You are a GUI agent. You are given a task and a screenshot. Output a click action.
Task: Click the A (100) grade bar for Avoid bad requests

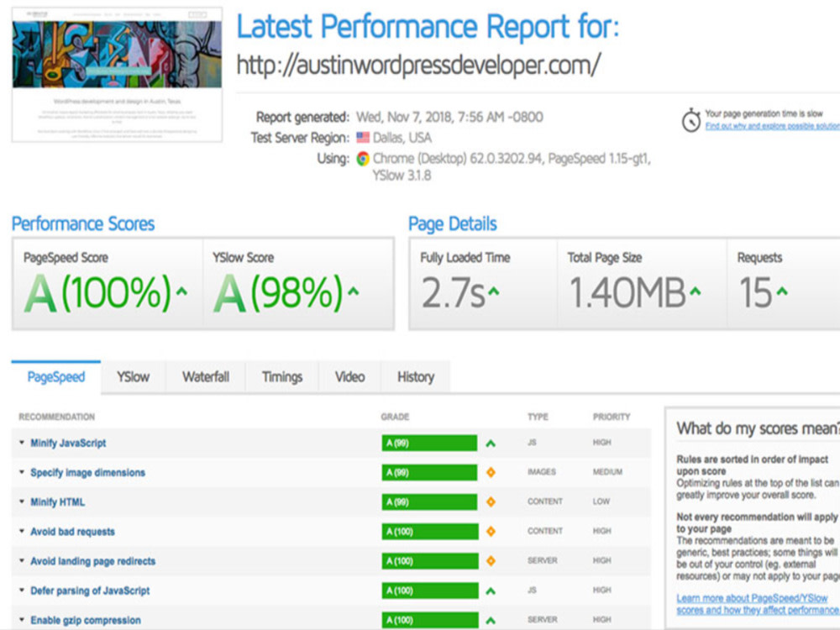coord(429,532)
